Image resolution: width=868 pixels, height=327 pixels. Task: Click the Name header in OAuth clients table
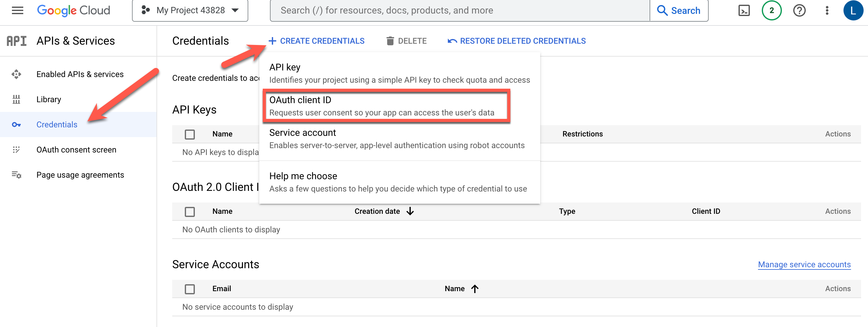coord(222,211)
